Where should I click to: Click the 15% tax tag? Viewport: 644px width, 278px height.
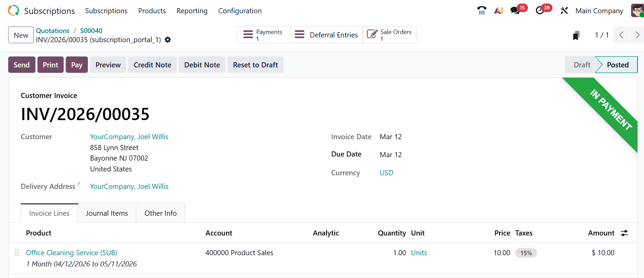(x=526, y=253)
